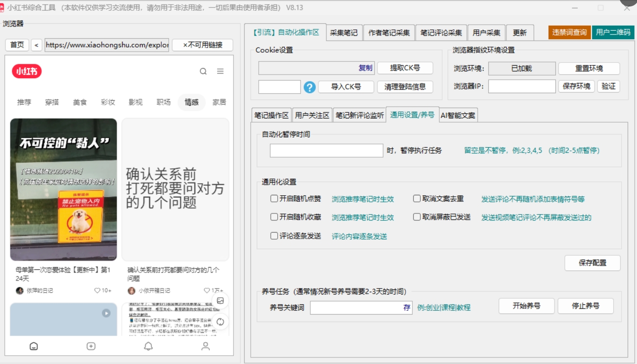Open notifications bell icon at bottom
Screen dimensions: 637x364
(x=148, y=346)
